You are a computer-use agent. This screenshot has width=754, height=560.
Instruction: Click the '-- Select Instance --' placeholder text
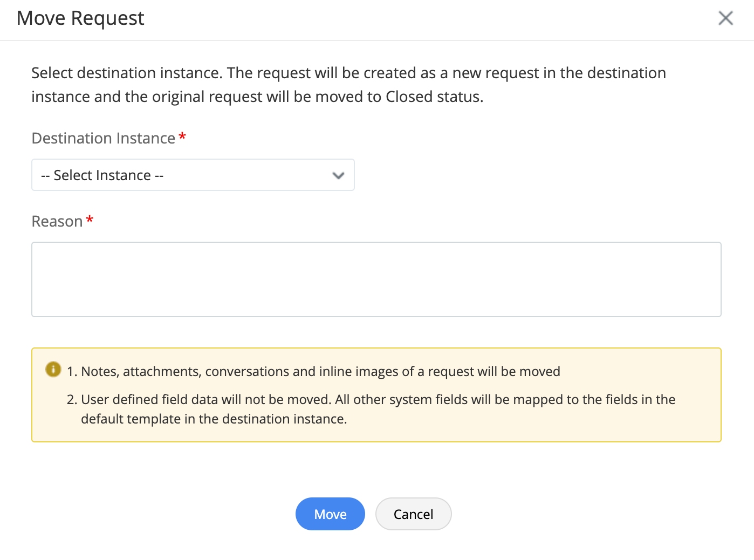tap(102, 175)
